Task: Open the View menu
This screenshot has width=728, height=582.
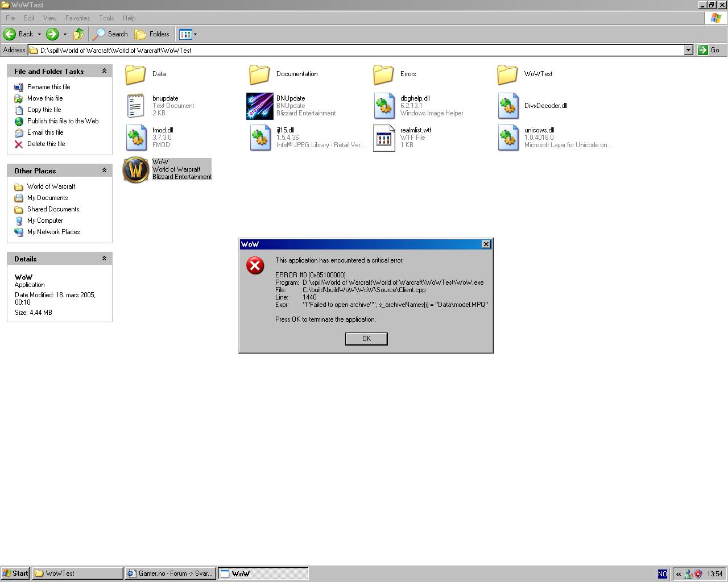Action: point(49,18)
